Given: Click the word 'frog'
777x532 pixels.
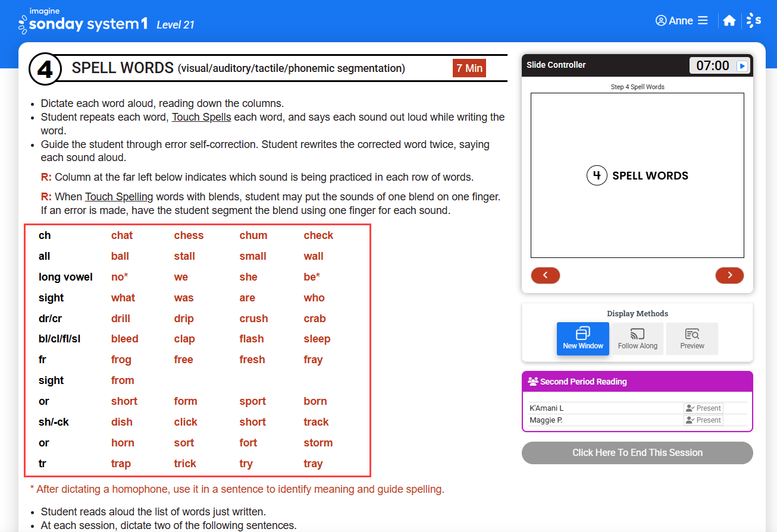Looking at the screenshot, I should click(x=121, y=360).
